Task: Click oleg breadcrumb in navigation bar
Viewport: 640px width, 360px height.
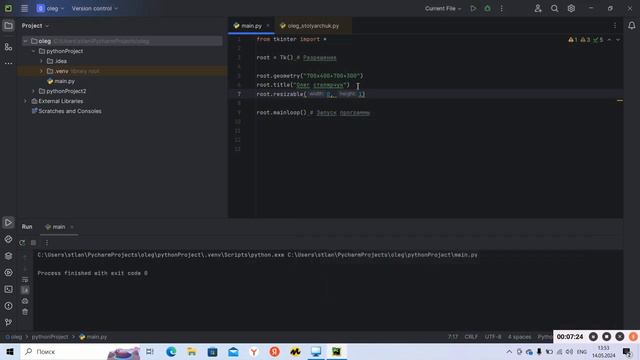Action: pos(13,337)
